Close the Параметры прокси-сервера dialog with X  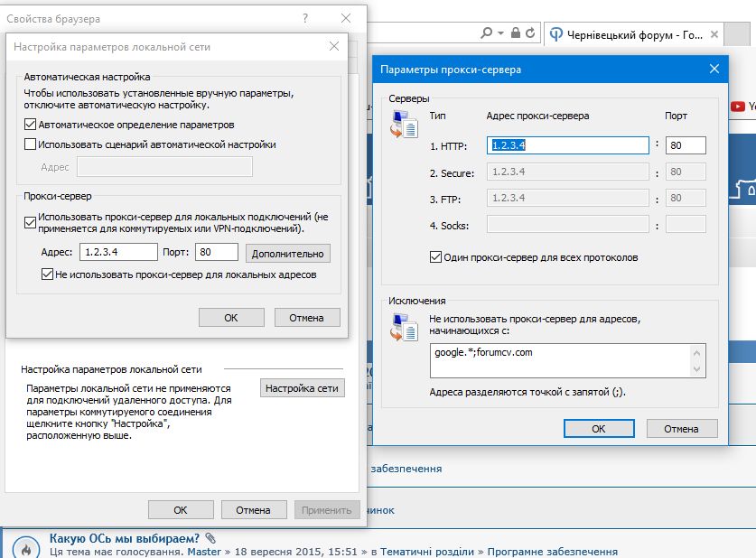[714, 69]
